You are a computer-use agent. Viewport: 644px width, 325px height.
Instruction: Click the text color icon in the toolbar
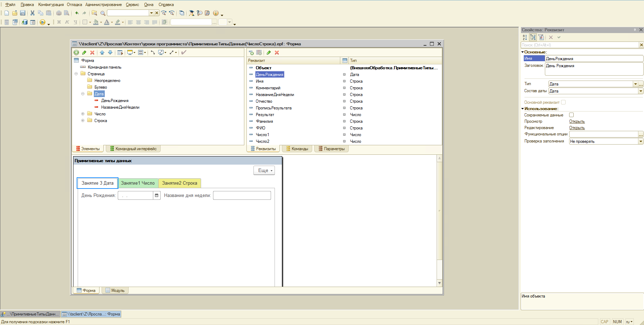click(107, 22)
